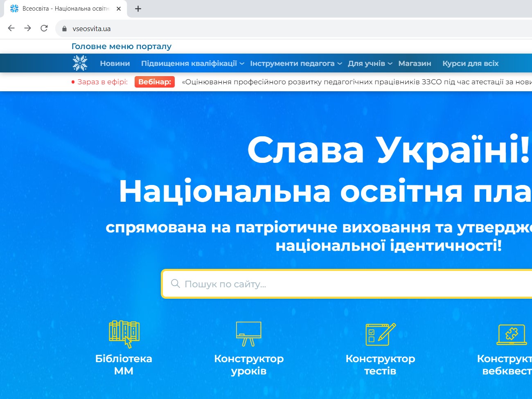Reload the page using the refresh icon
Viewport: 532px width, 399px height.
43,28
